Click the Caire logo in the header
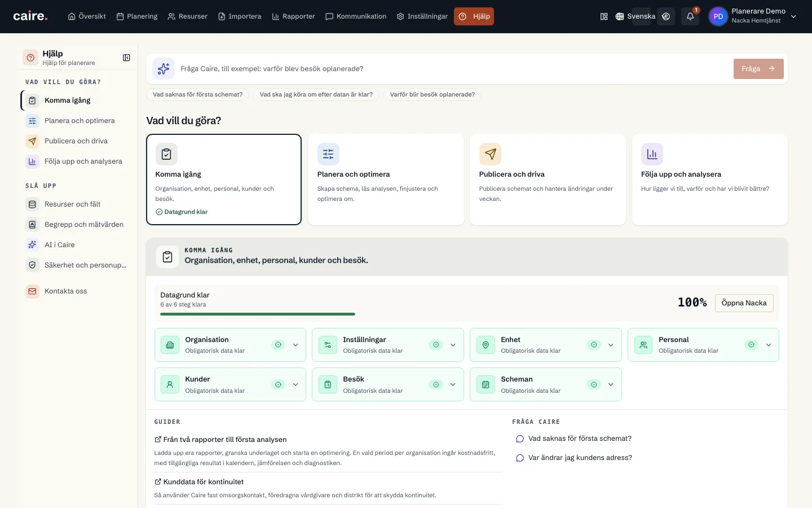This screenshot has width=812, height=508. [x=30, y=16]
